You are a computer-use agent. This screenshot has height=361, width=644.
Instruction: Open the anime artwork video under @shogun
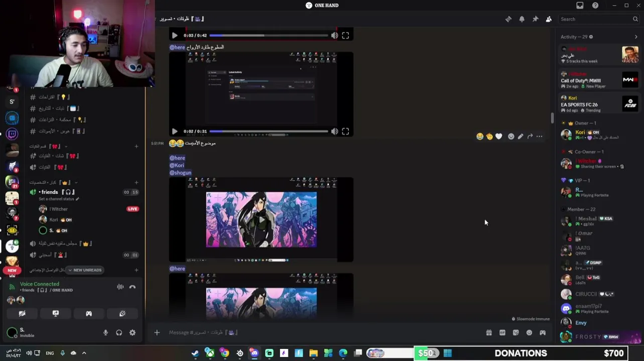261,219
